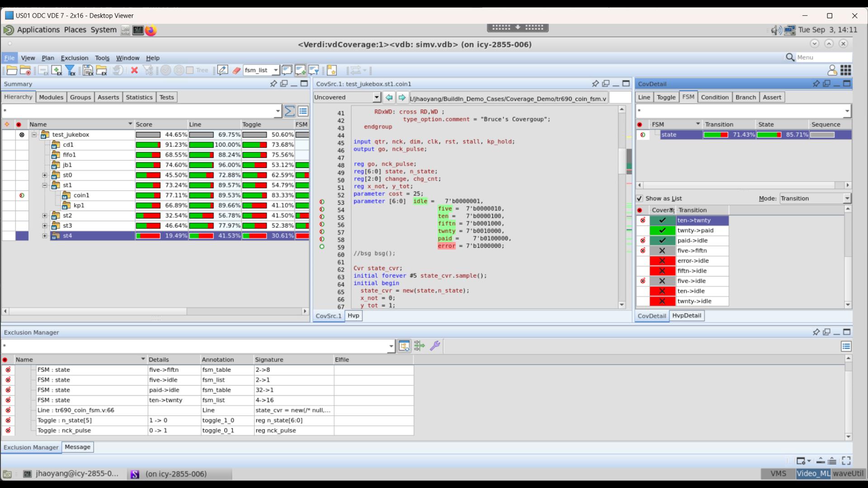Screen dimensions: 868x488
Task: Click the annotation comment bubble icon
Action: (287, 70)
